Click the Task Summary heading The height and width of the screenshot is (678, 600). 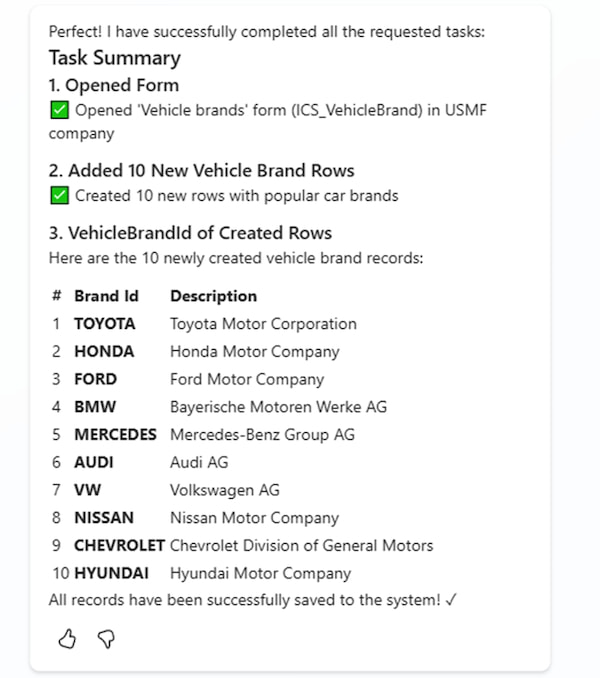click(x=115, y=58)
